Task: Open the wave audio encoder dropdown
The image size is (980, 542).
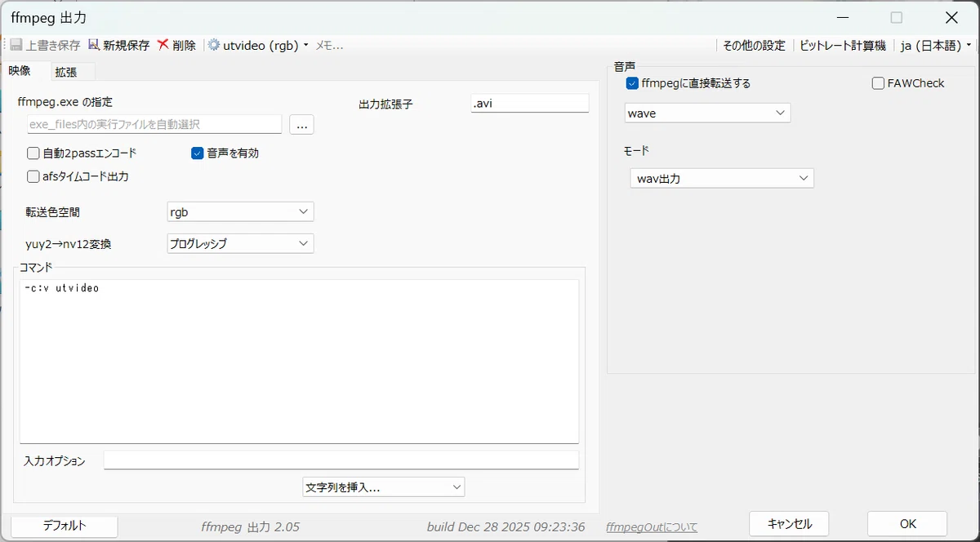Action: point(708,113)
